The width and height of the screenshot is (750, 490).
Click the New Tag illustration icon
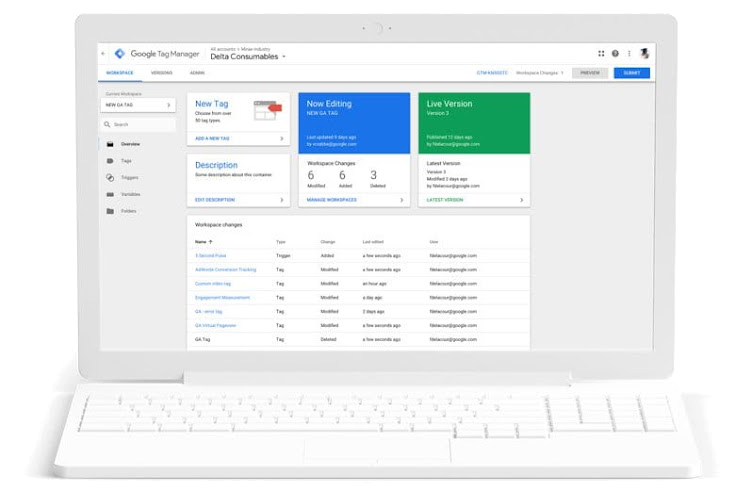[x=267, y=110]
